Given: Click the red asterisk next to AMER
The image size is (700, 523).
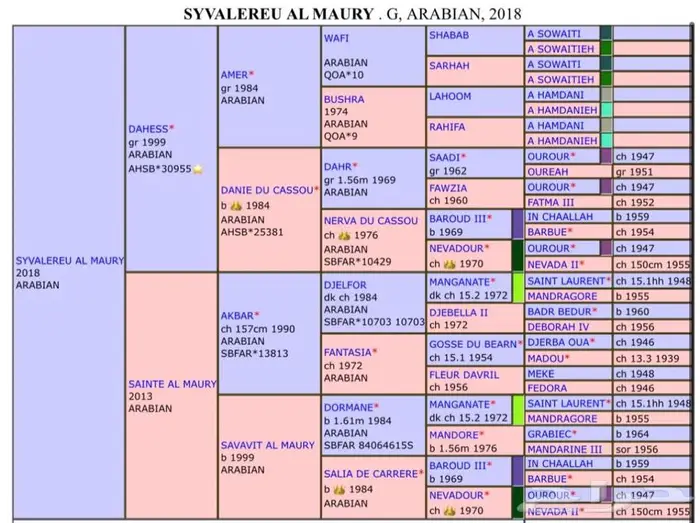Looking at the screenshot, I should [251, 74].
